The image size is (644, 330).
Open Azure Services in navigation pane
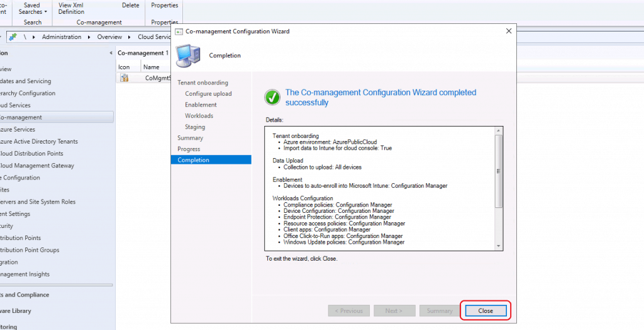[x=17, y=129]
